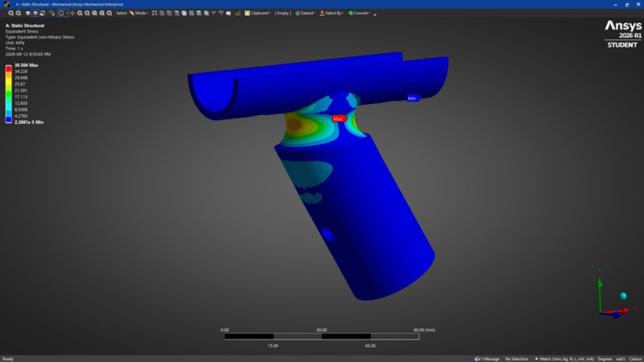Open the Convert selection dropdown
644x362 pixels.
tap(359, 13)
